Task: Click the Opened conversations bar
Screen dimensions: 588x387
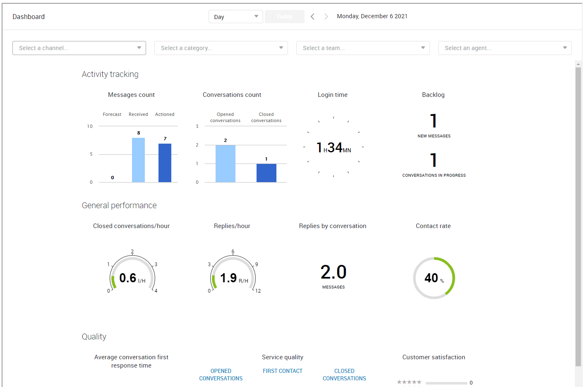Action: click(x=225, y=163)
